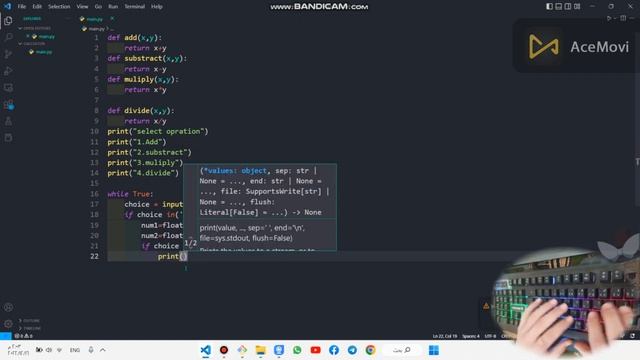The width and height of the screenshot is (640, 360).
Task: Open the Run menu
Action: (x=113, y=7)
